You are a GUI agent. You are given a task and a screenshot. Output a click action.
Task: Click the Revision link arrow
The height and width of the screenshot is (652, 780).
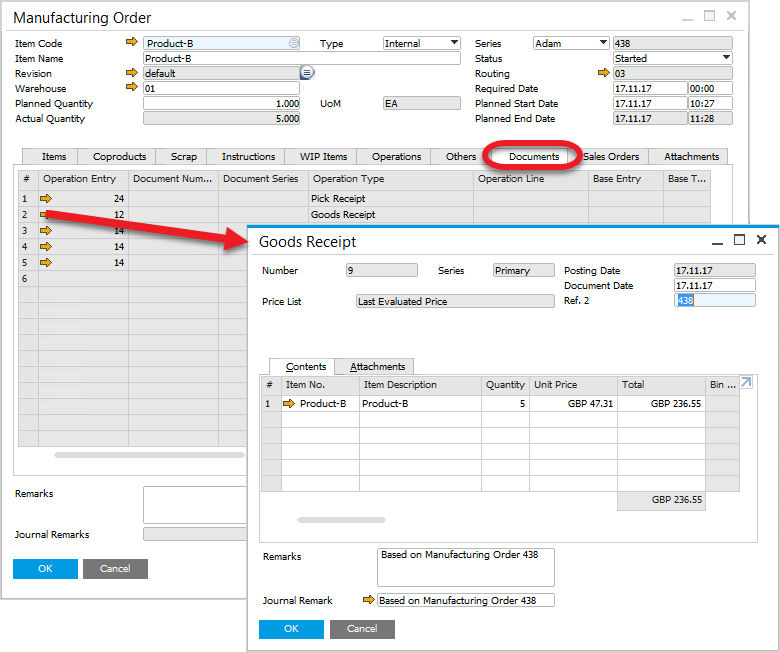tap(131, 73)
